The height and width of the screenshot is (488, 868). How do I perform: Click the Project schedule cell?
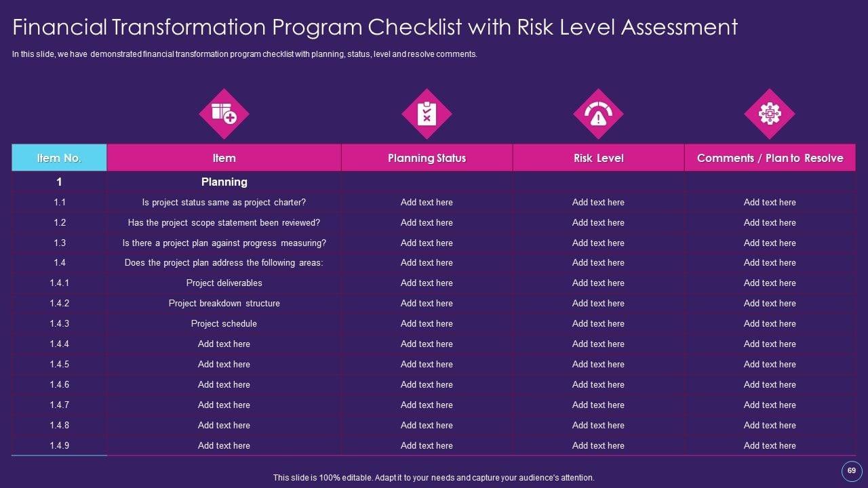[224, 323]
